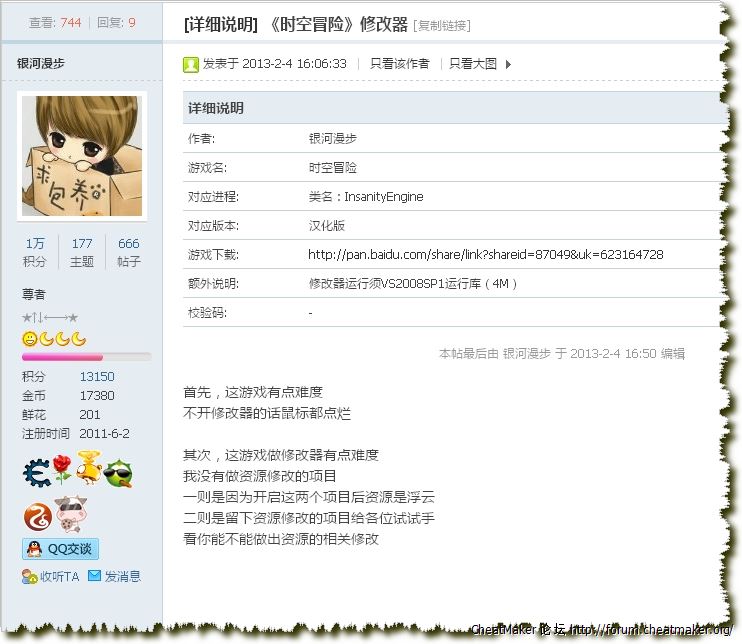Click the pink experience progress bar
The width and height of the screenshot is (742, 644).
[x=86, y=357]
